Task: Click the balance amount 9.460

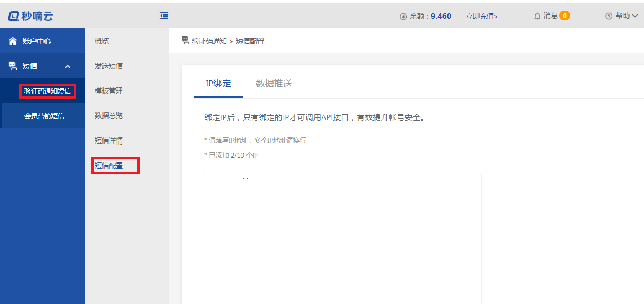Action: coord(441,17)
